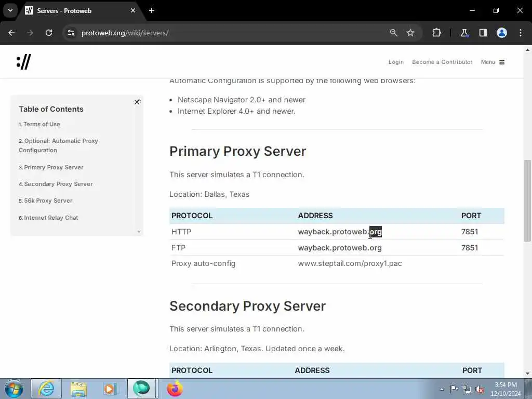Viewport: 532px width, 399px height.
Task: Click Proxy auto-config protocol cell
Action: pos(203,263)
